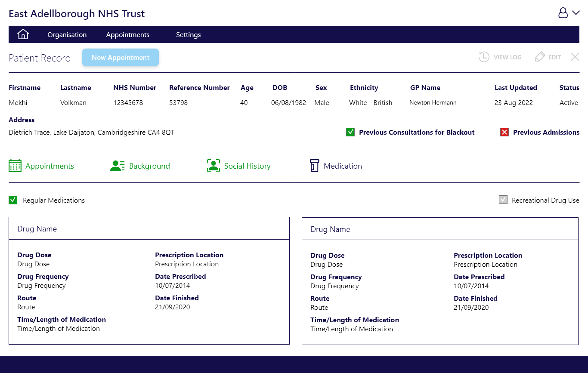The width and height of the screenshot is (588, 373).
Task: Click the Background person icon
Action: point(117,166)
